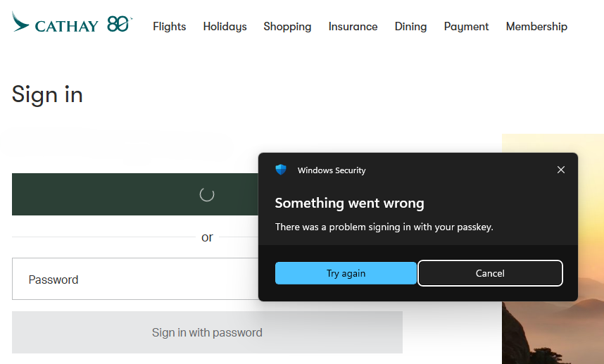Image resolution: width=604 pixels, height=364 pixels.
Task: Go to the Shopping menu item
Action: tap(287, 27)
